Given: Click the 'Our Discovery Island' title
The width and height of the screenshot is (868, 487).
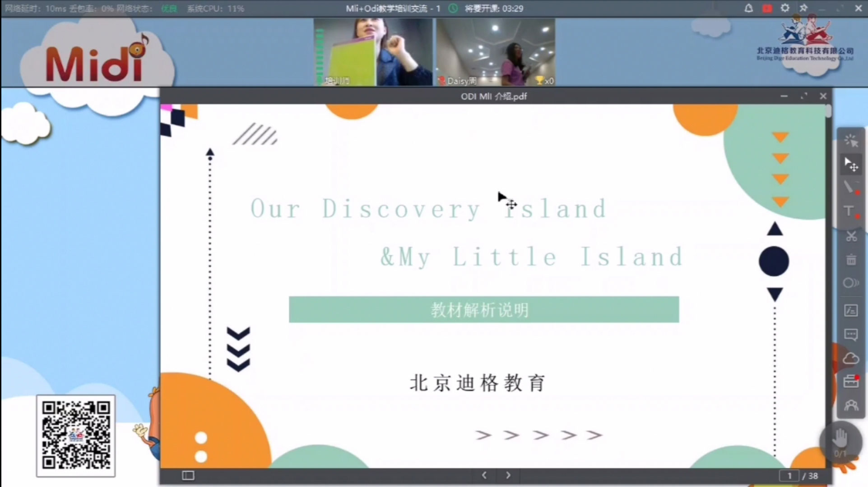Looking at the screenshot, I should pos(428,209).
